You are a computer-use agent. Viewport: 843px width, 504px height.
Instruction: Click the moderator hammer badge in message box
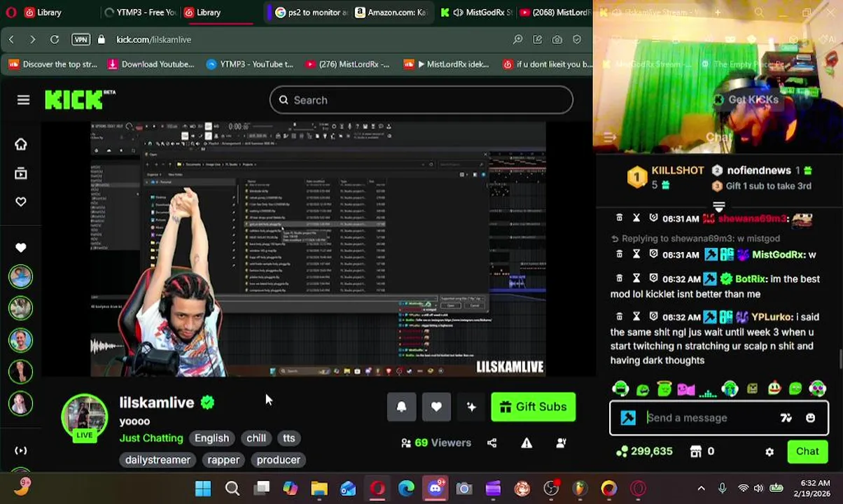628,418
